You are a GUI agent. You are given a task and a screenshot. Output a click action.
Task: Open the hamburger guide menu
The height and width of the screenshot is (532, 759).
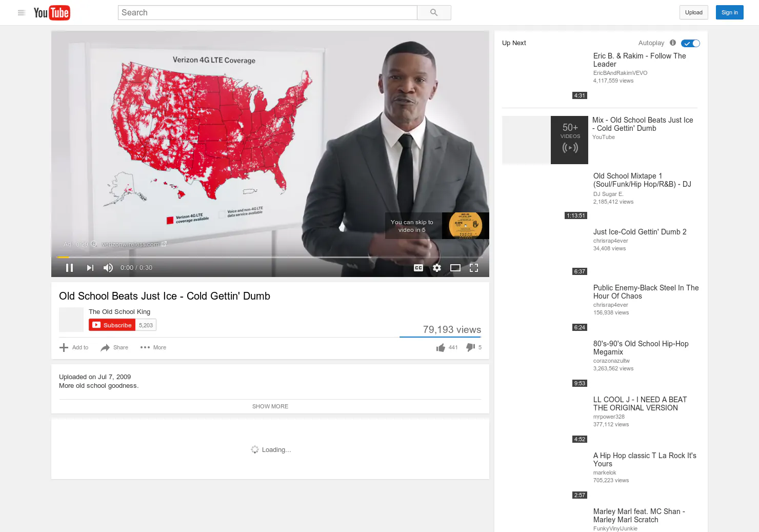click(22, 13)
